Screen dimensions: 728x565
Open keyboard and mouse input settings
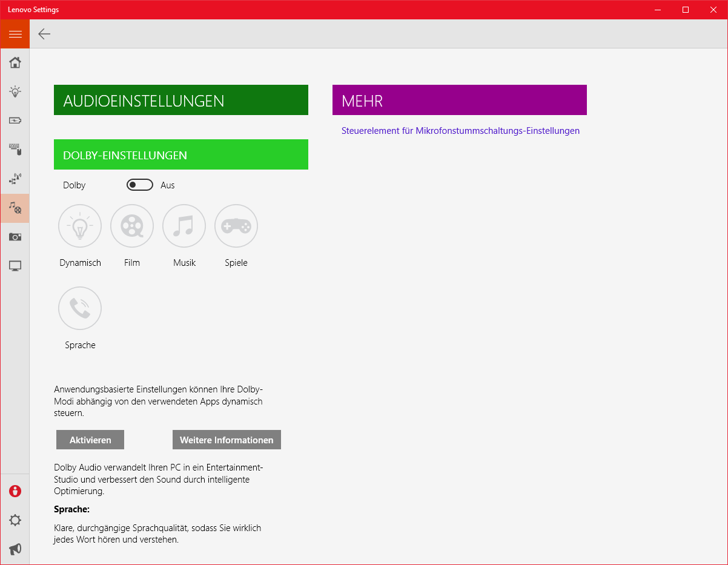tap(15, 150)
